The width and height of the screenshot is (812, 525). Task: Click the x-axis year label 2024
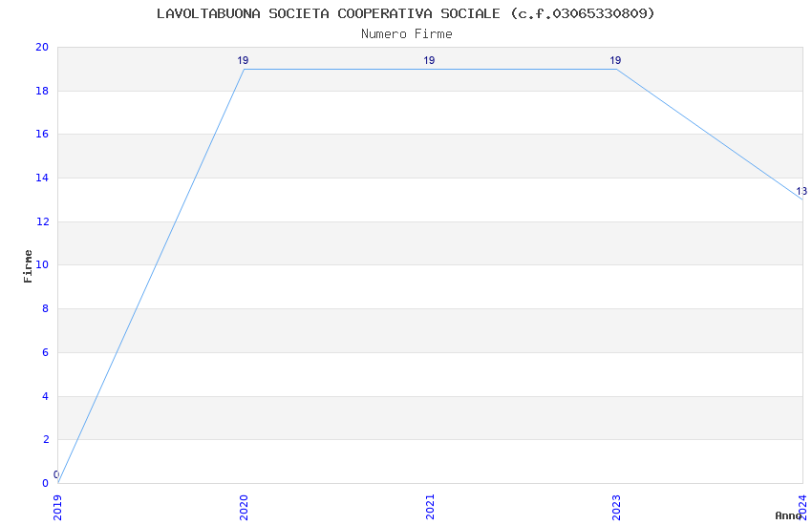[802, 508]
